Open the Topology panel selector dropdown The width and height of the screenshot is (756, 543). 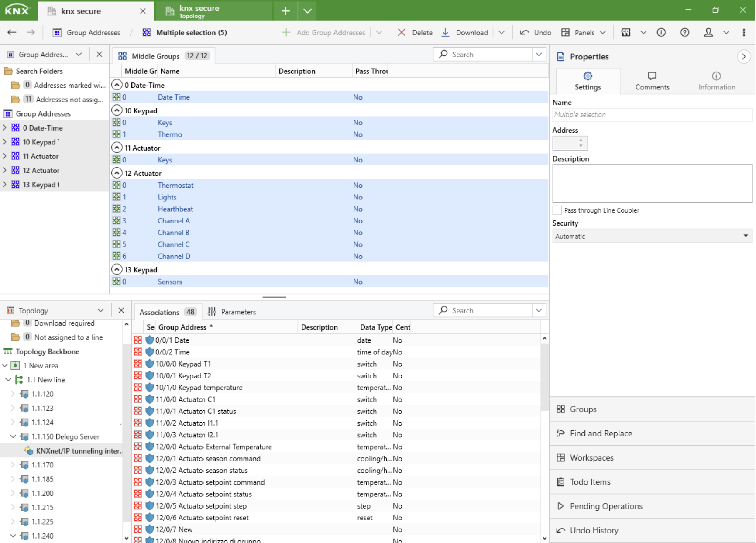[x=100, y=310]
